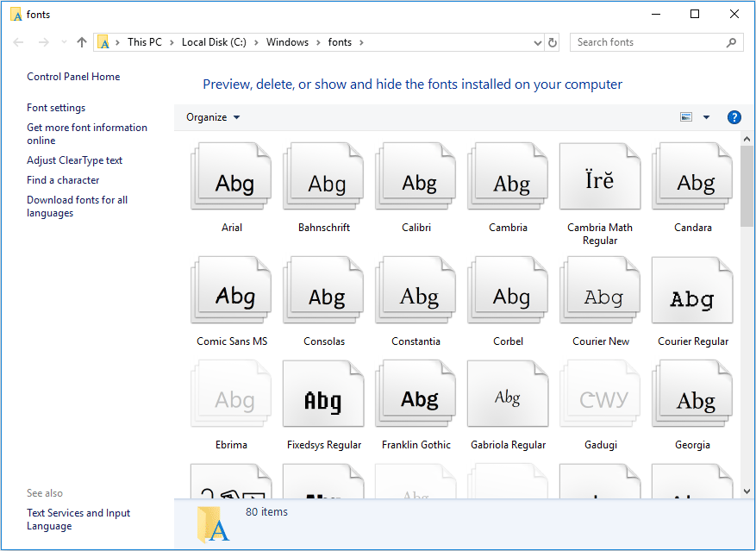The image size is (756, 551).
Task: Click the Bahnschrift font name label
Action: coord(324,228)
